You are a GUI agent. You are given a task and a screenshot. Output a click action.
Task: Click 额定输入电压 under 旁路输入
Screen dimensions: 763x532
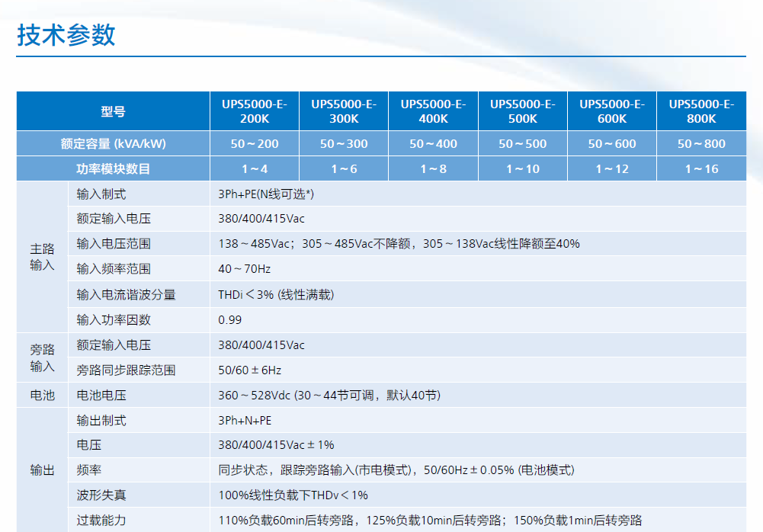coord(114,345)
